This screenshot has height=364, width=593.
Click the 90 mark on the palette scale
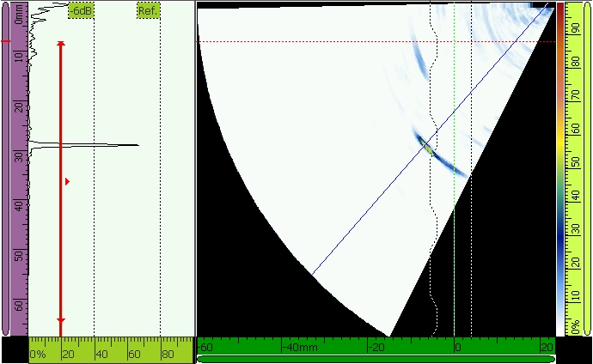coord(574,27)
